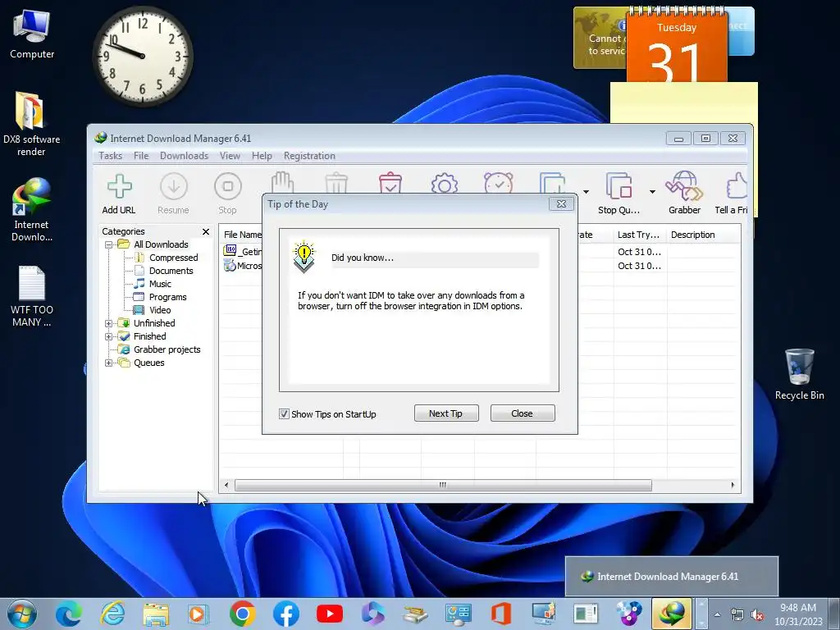
Task: Open the Stop Queue dropdown arrow
Action: tap(652, 192)
